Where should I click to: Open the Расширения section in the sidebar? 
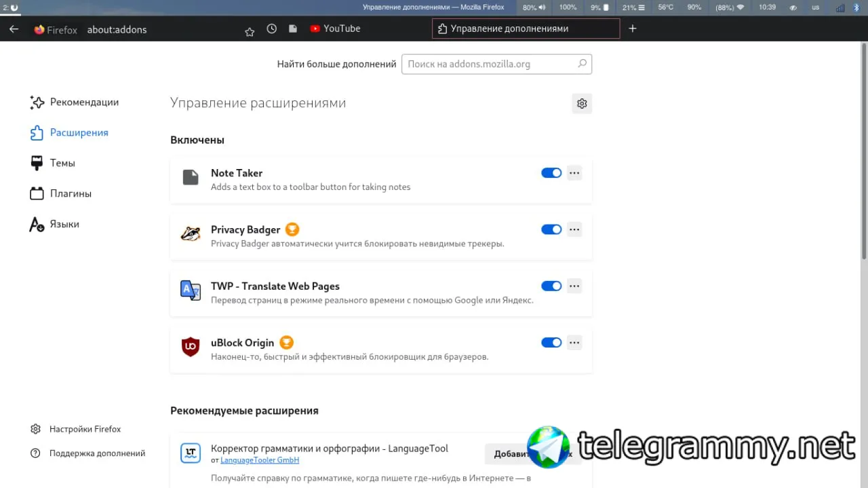(69, 133)
